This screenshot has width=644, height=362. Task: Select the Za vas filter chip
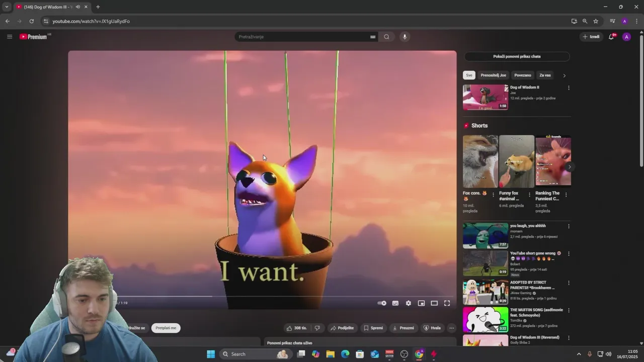(545, 75)
